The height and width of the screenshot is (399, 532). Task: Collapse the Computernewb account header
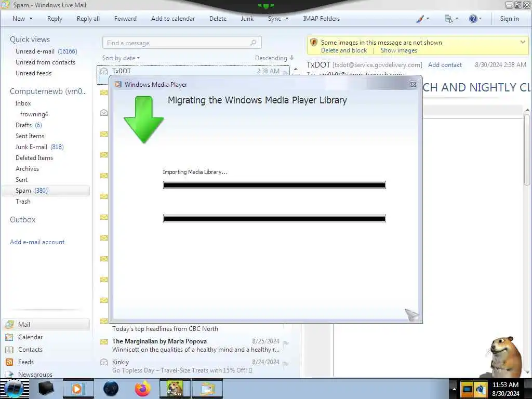tap(48, 91)
